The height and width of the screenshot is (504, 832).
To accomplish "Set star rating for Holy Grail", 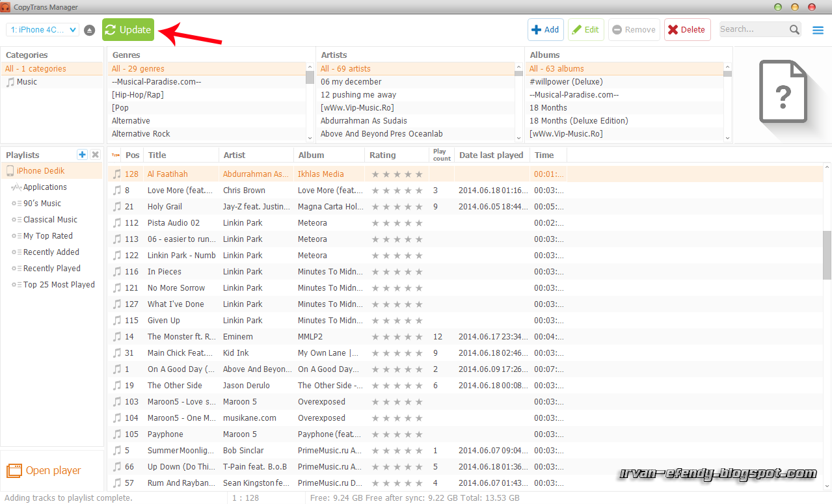I will 397,207.
